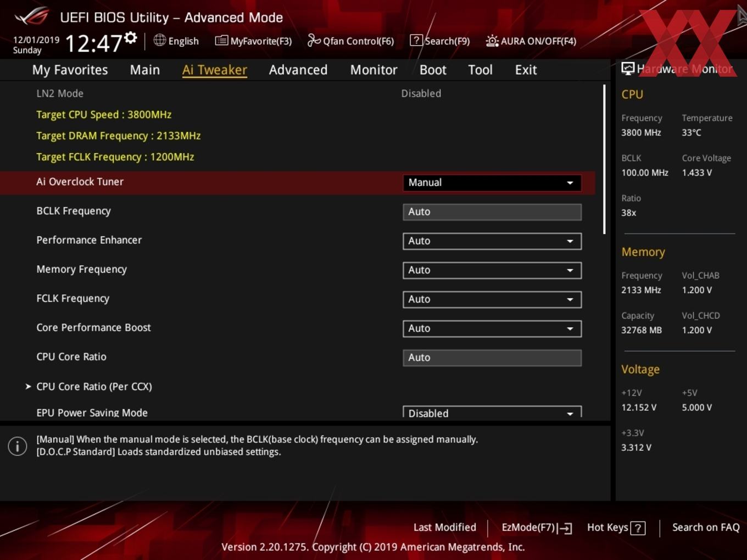The image size is (747, 560).
Task: Click the settings list scrollbar
Action: [604, 159]
